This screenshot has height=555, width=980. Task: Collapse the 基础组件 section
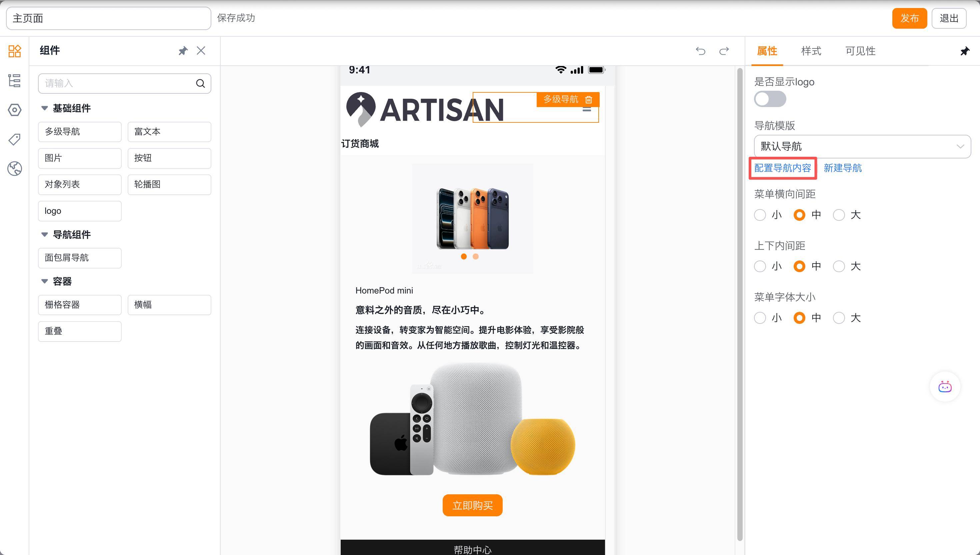pyautogui.click(x=45, y=108)
